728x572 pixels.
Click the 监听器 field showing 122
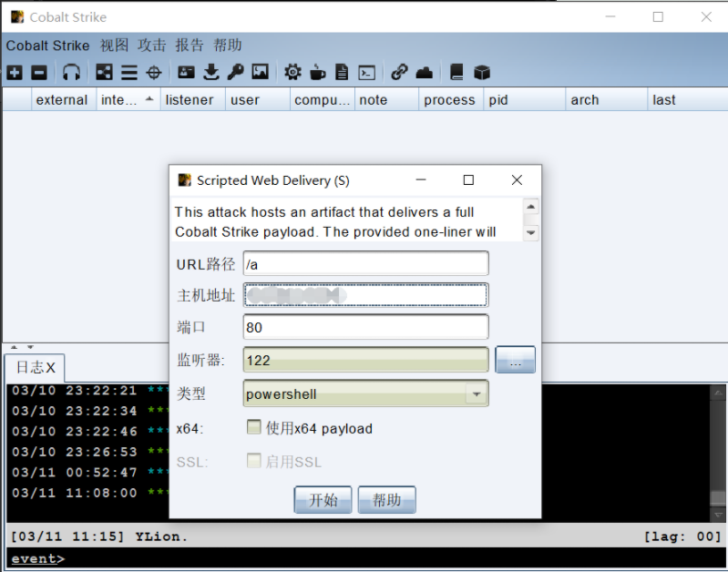tap(366, 360)
